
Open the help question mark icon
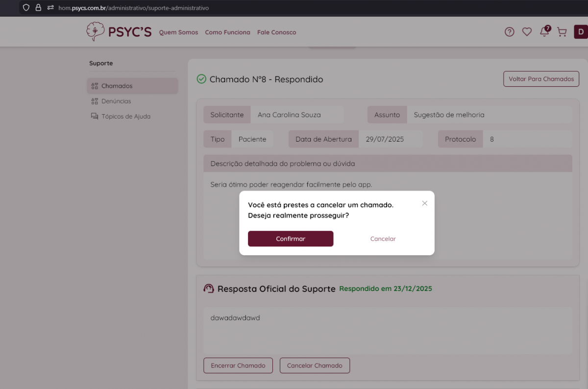tap(510, 32)
